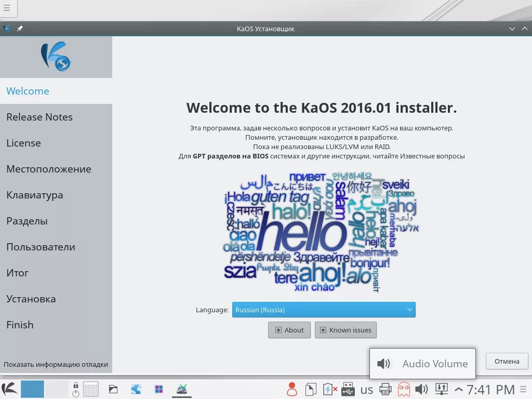Select the Welcome step in sidebar

coord(56,91)
